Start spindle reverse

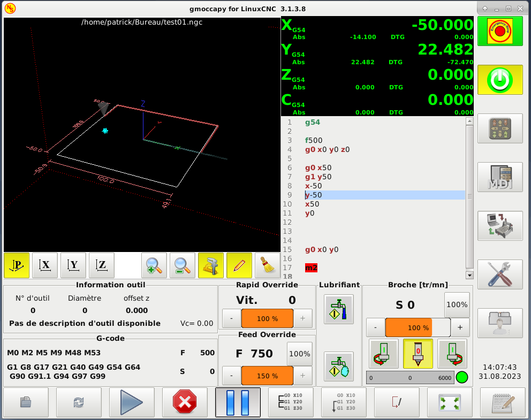tap(384, 354)
